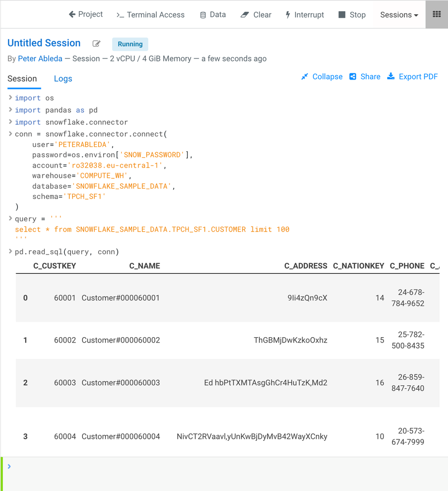Go back to the Project view
The image size is (448, 491).
[85, 14]
